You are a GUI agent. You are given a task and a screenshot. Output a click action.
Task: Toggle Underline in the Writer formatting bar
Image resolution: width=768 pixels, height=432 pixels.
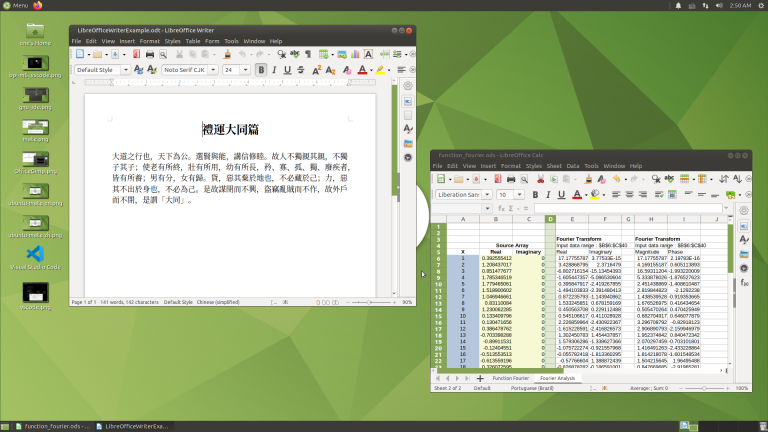click(x=288, y=70)
